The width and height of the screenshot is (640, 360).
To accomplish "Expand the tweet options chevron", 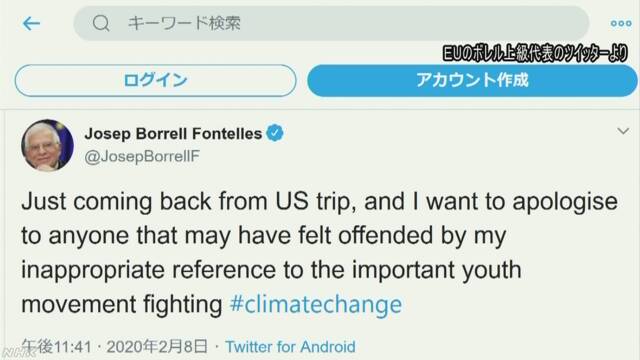I will click(623, 131).
